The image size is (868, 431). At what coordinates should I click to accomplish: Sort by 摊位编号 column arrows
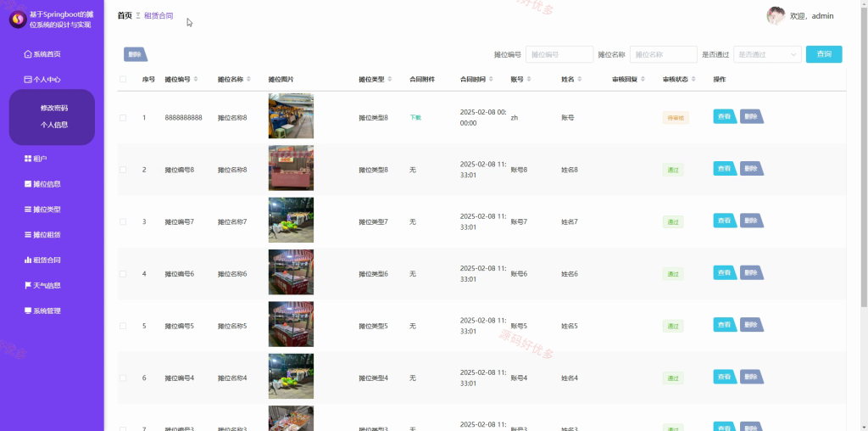tap(196, 79)
